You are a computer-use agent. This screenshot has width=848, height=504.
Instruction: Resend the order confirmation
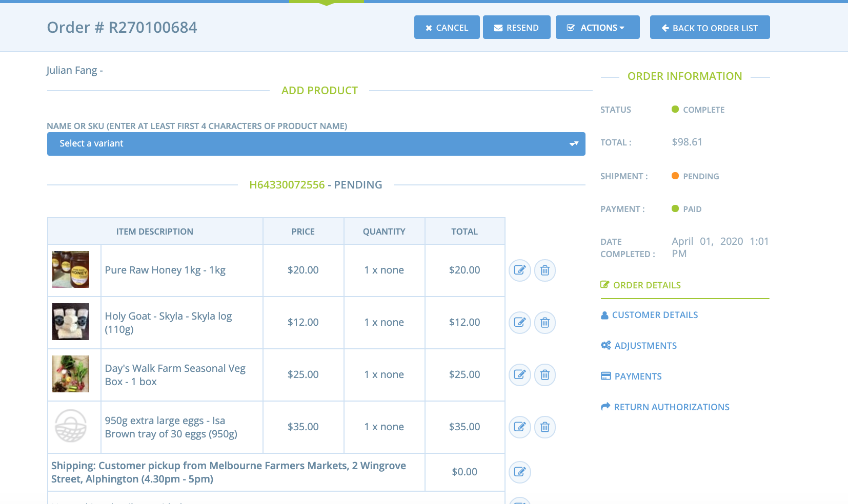point(517,27)
